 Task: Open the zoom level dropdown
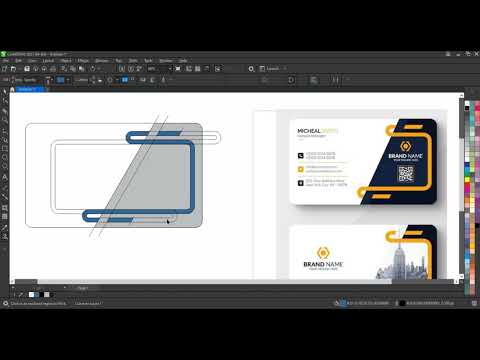pos(170,69)
